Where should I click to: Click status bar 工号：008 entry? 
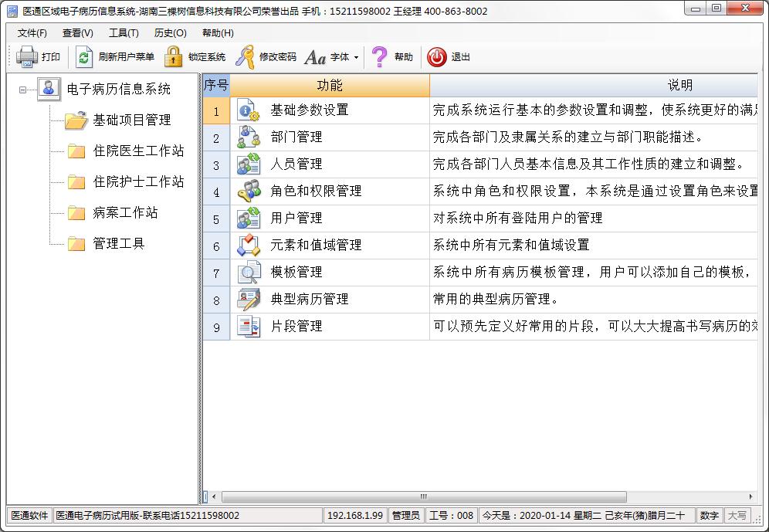point(451,515)
